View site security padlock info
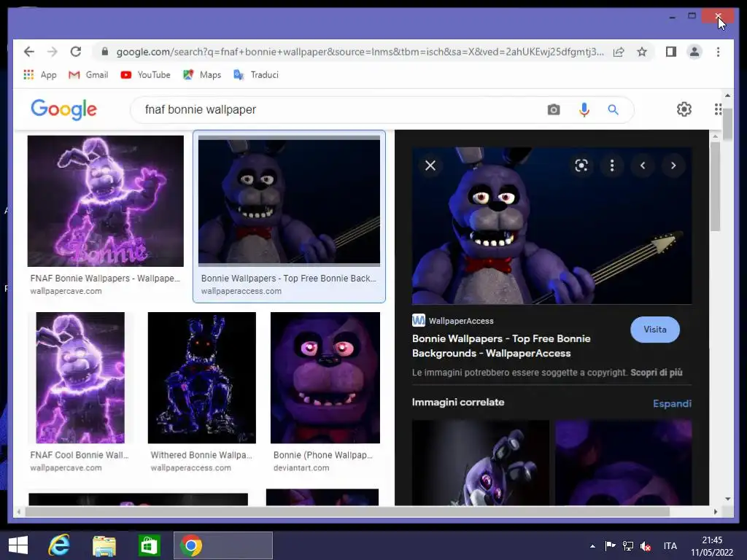The width and height of the screenshot is (747, 560). pos(105,52)
